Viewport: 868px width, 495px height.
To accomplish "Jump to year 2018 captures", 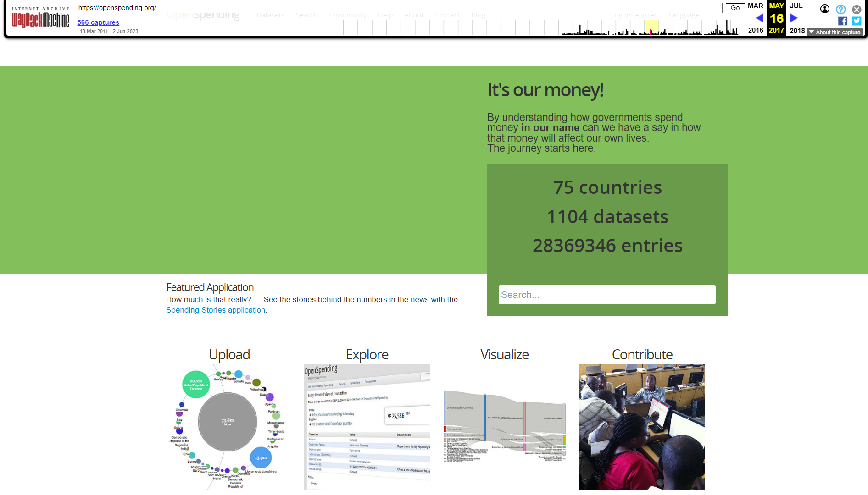I will click(x=797, y=30).
